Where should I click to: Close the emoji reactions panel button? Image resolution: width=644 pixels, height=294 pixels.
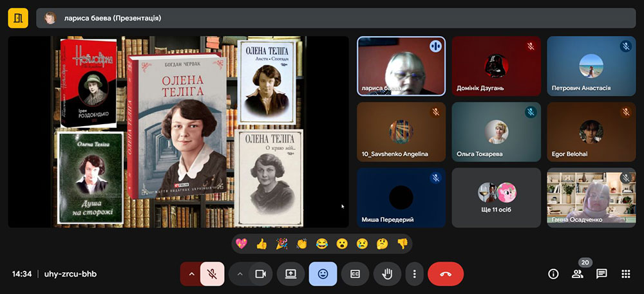click(x=323, y=273)
